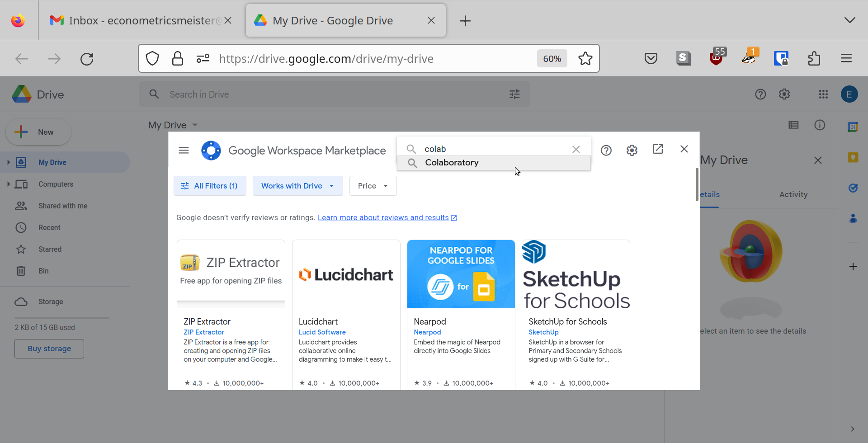Toggle the view details info icon

click(x=820, y=125)
